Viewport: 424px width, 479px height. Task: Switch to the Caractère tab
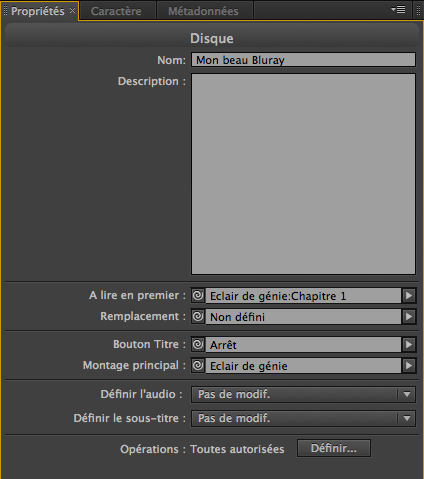(116, 11)
